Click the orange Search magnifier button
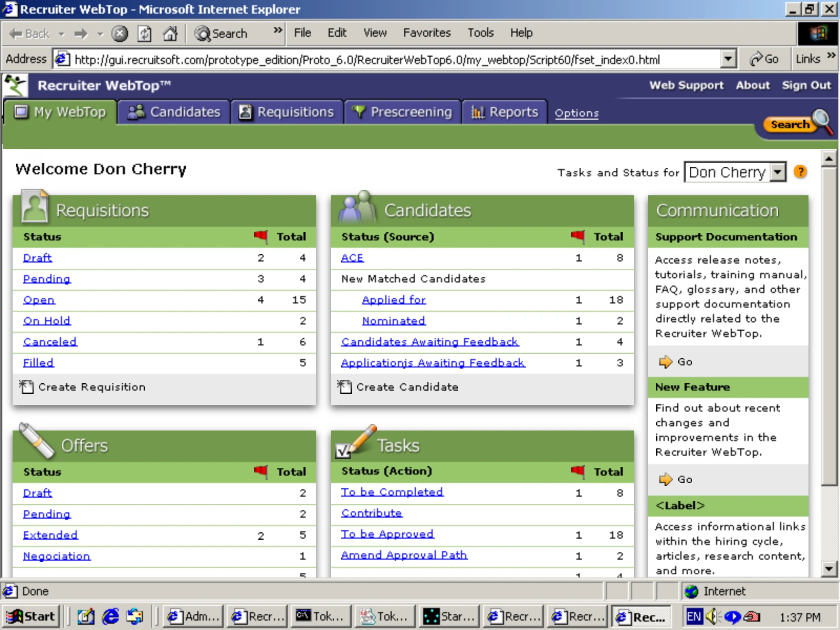This screenshot has width=840, height=630. 798,124
